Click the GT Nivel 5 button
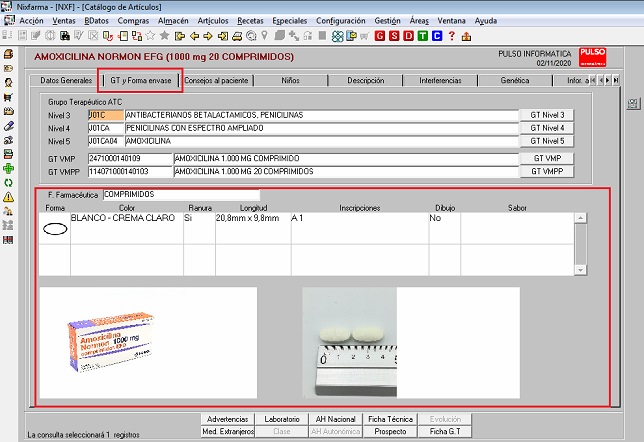644x442 pixels. (x=547, y=141)
